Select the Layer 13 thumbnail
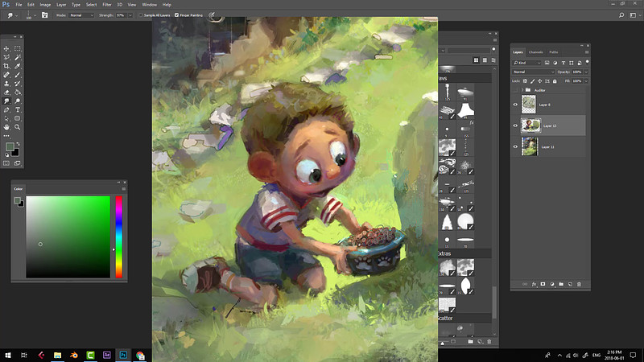 click(530, 125)
